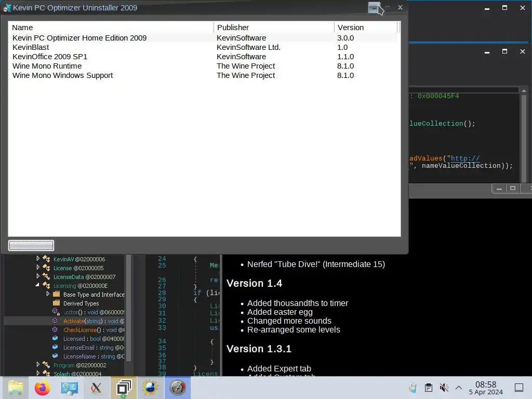This screenshot has width=532, height=399.
Task: Expand the LicenseData tree node
Action: pyautogui.click(x=38, y=276)
